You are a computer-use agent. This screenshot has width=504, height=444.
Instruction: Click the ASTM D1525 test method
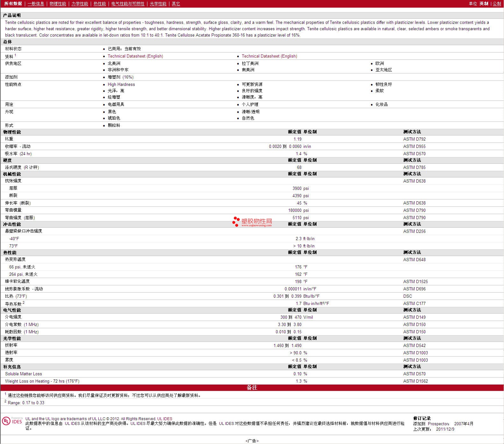coord(415,281)
